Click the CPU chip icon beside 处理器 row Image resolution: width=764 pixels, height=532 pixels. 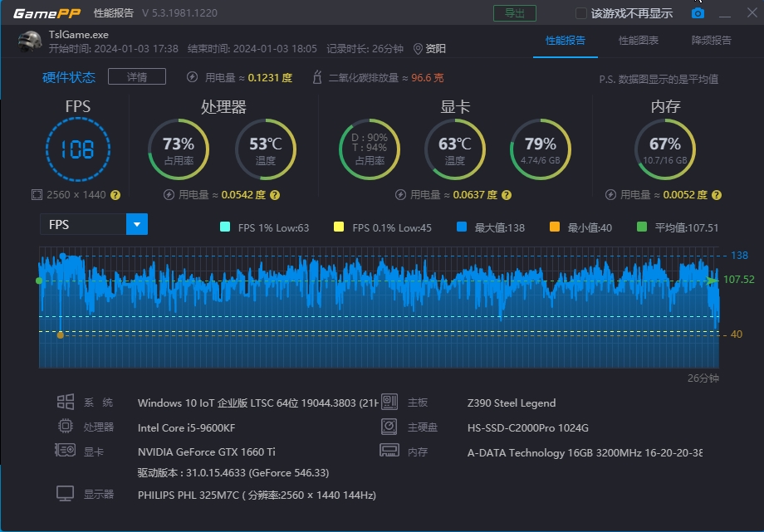(x=66, y=427)
